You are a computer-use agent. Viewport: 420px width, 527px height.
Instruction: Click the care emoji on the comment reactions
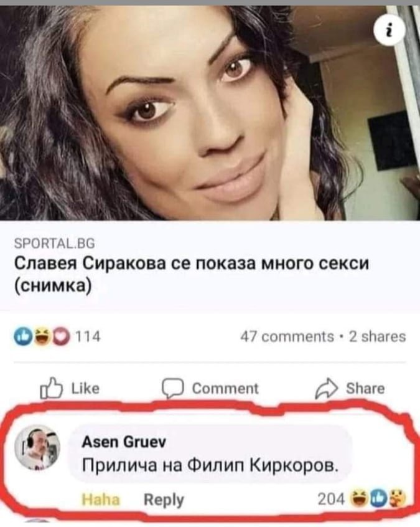(x=396, y=499)
